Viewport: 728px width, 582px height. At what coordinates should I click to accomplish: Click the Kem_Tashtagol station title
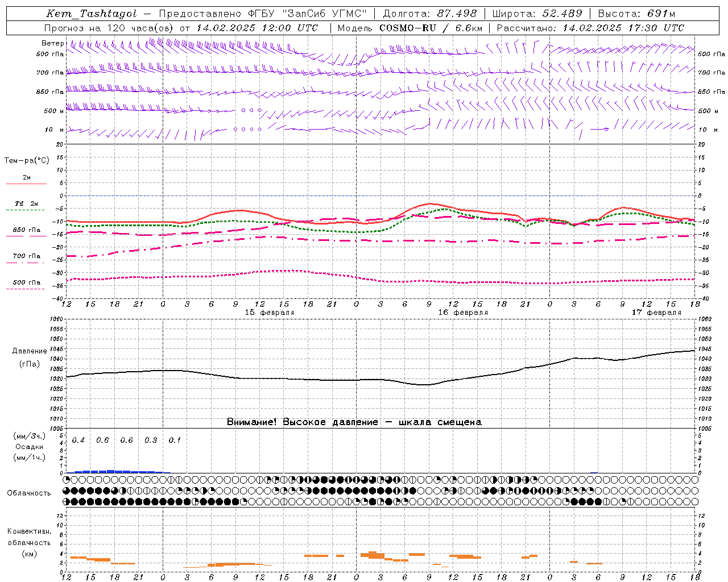coord(92,14)
